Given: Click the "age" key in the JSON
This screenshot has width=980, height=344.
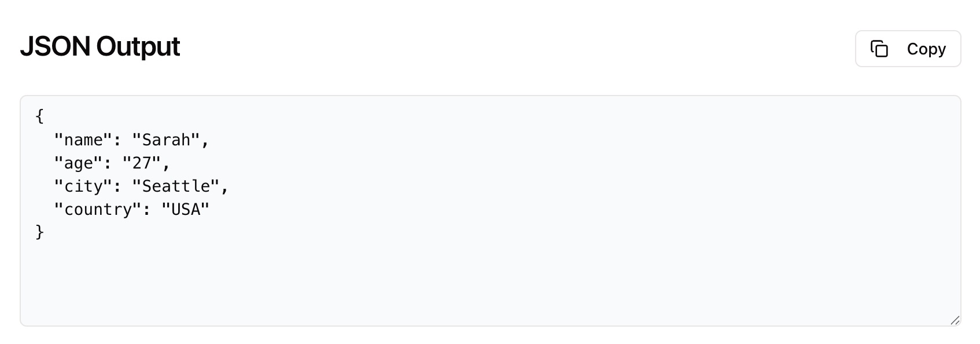Looking at the screenshot, I should pyautogui.click(x=78, y=163).
